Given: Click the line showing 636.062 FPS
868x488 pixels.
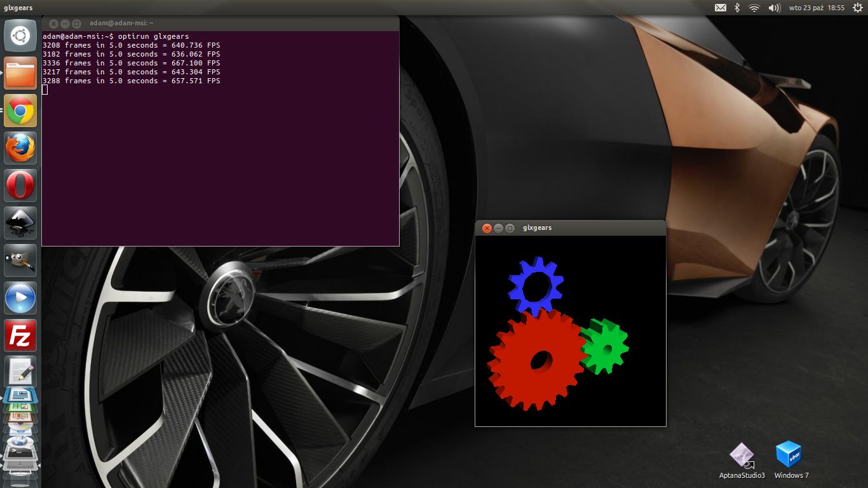Looking at the screenshot, I should (x=132, y=54).
